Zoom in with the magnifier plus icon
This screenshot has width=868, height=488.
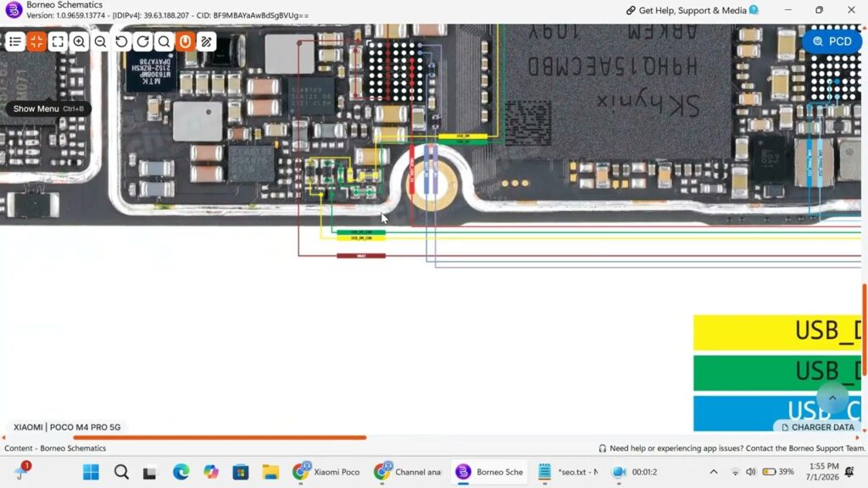coord(79,42)
